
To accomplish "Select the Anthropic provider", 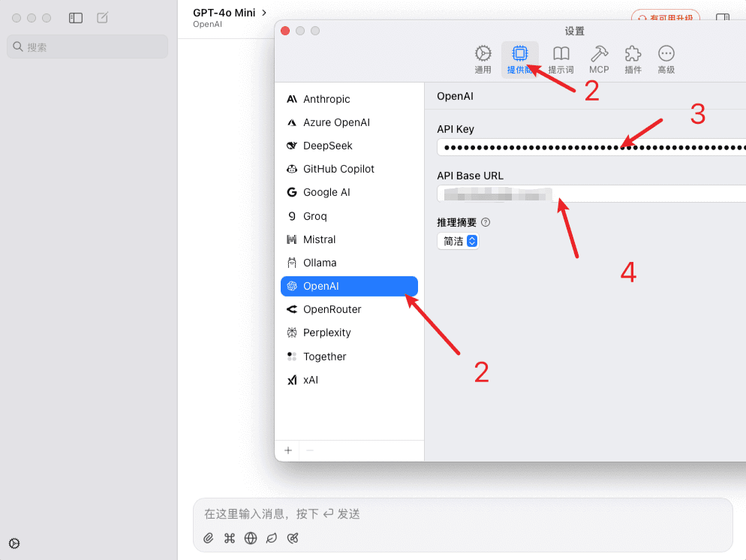I will (x=349, y=99).
